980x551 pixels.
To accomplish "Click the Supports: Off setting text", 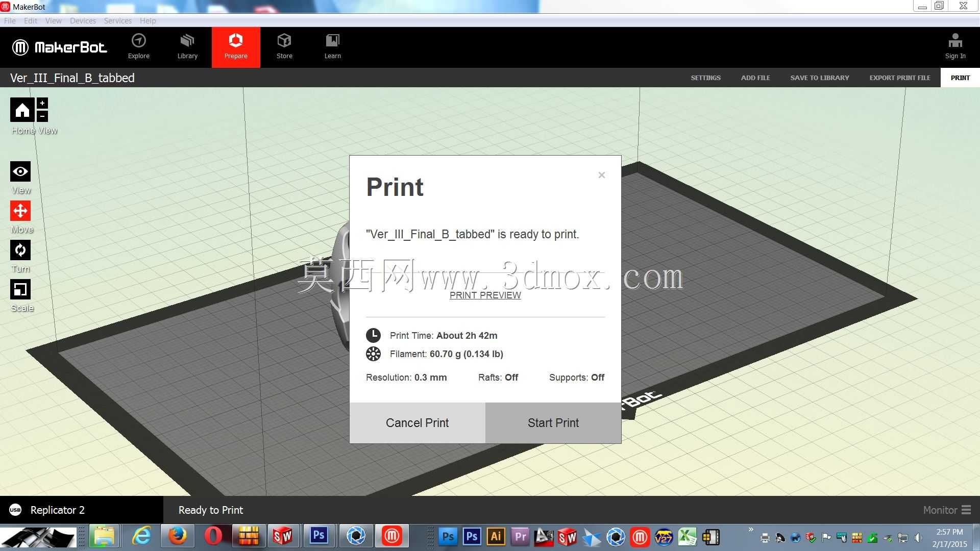I will coord(577,378).
